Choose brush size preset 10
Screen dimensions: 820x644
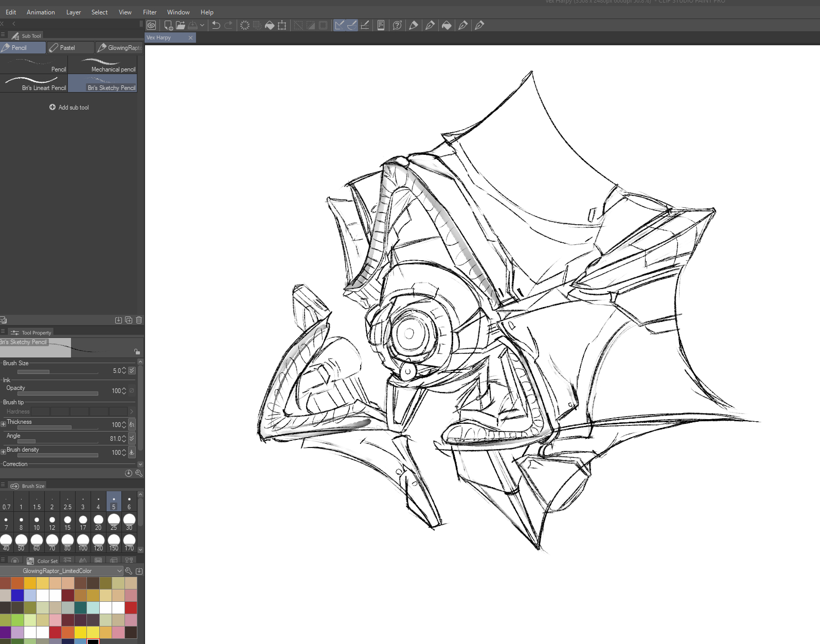tap(37, 523)
